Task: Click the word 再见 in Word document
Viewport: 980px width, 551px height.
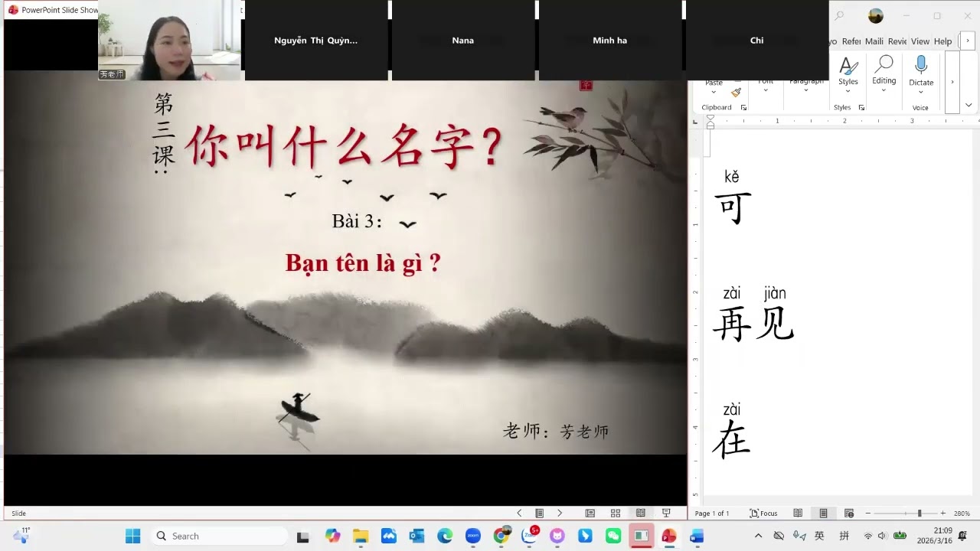Action: pyautogui.click(x=753, y=324)
